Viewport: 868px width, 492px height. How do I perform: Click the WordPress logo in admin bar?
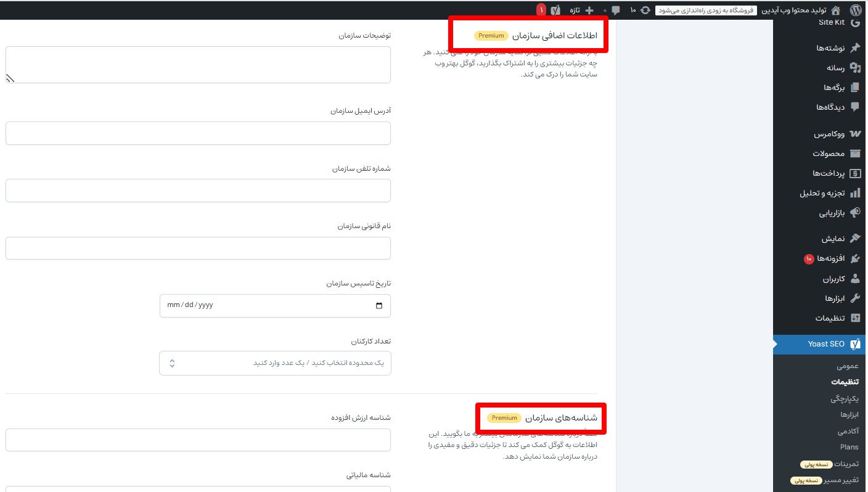tap(855, 10)
